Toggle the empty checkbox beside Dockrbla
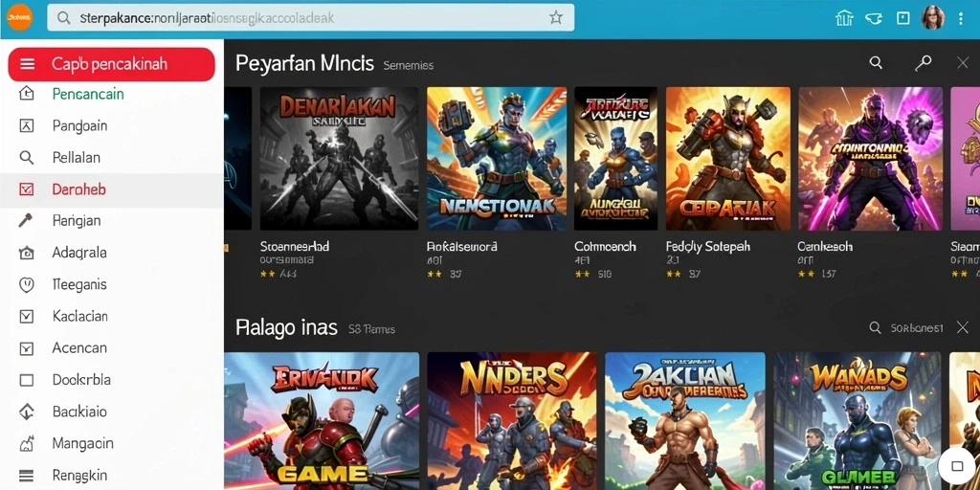The width and height of the screenshot is (980, 490). 26,380
